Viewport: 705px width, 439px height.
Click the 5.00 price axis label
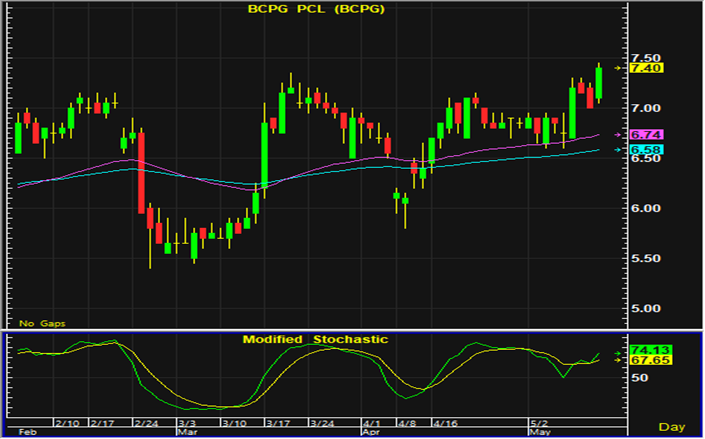point(646,309)
